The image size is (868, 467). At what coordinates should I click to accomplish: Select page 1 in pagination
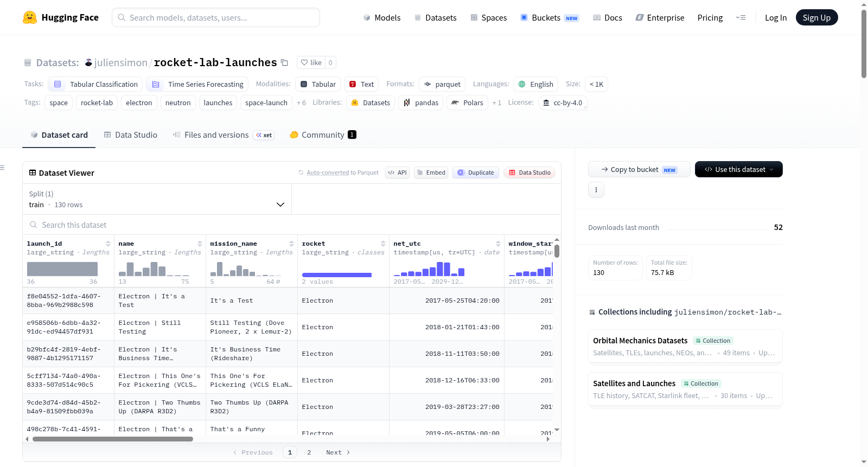click(x=290, y=452)
